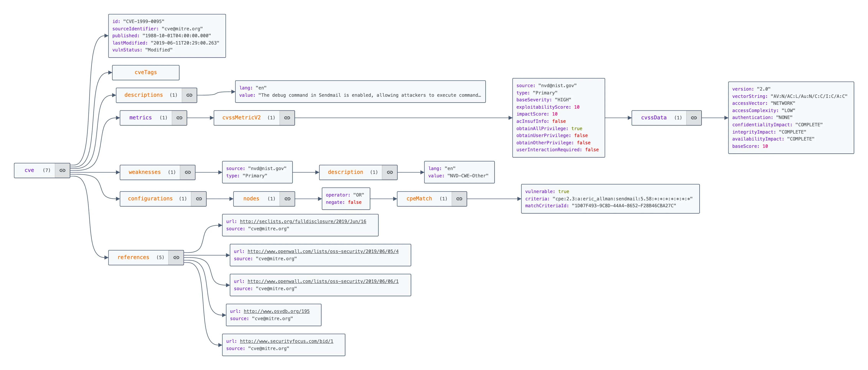Click the link icon on description node
Screen dimensions: 868x370
coord(390,172)
